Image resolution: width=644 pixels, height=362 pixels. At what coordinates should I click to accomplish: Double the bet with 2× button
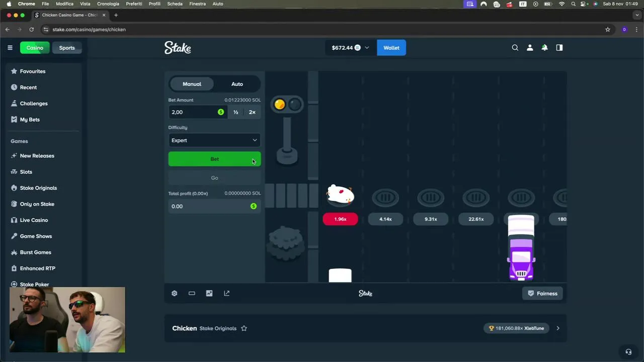252,112
